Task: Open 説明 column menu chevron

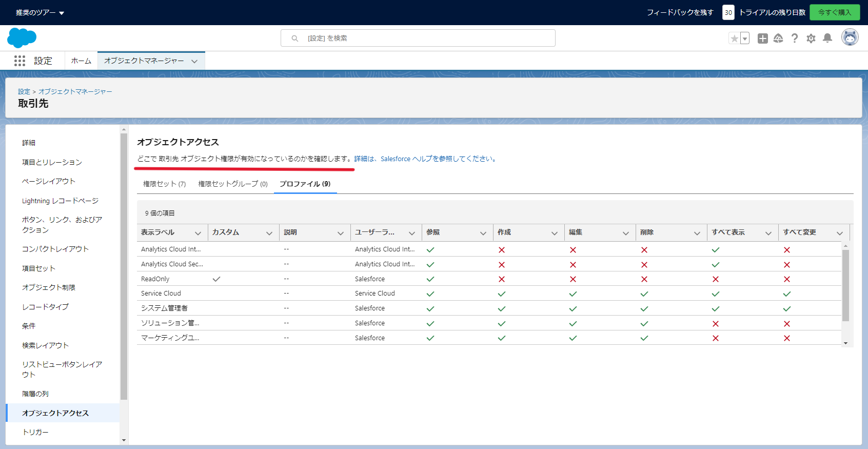Action: tap(341, 233)
